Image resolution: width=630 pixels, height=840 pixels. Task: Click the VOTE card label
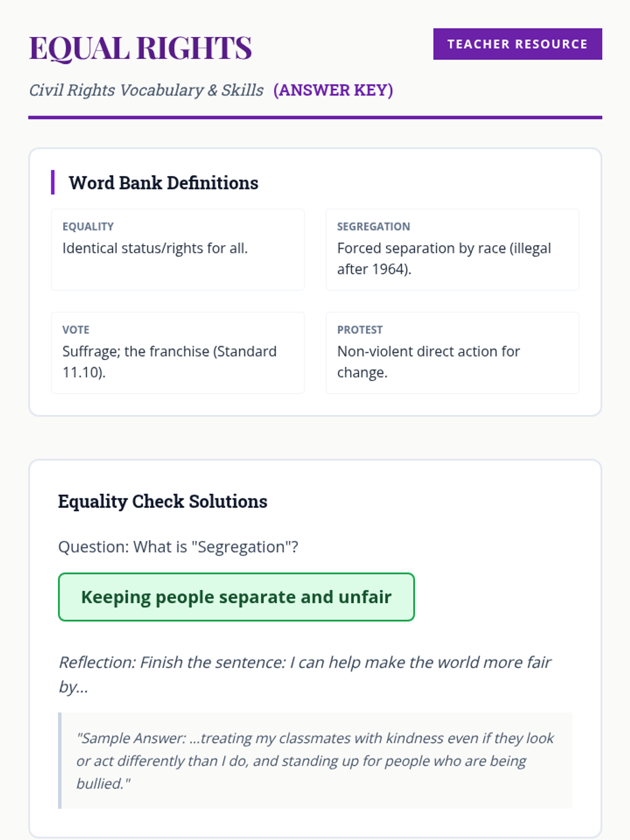point(76,330)
